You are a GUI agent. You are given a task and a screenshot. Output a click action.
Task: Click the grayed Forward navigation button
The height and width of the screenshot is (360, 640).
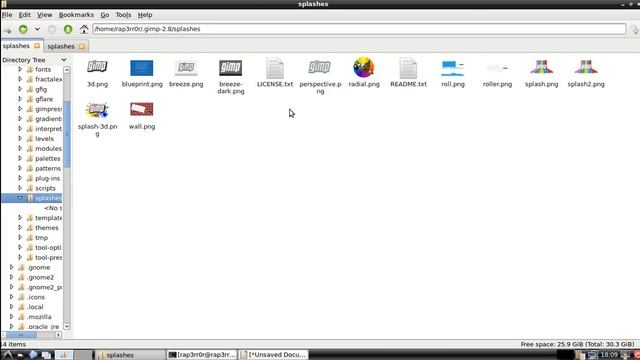(52, 29)
